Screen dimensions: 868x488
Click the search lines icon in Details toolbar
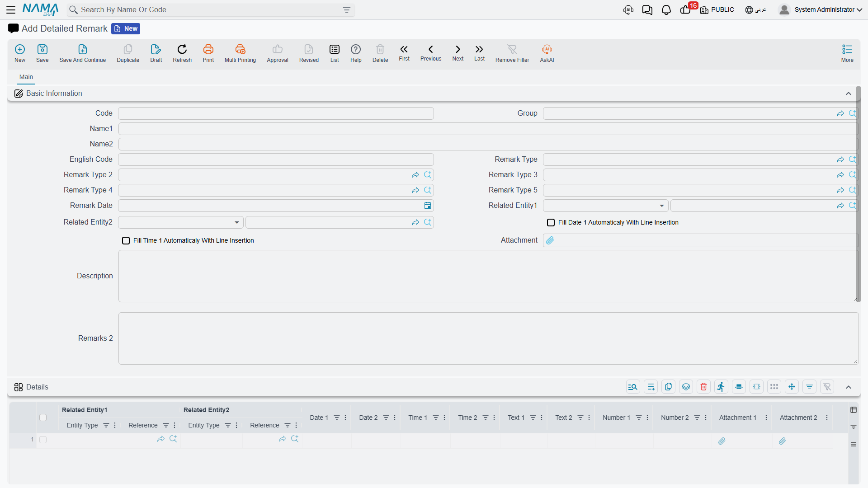click(x=633, y=387)
